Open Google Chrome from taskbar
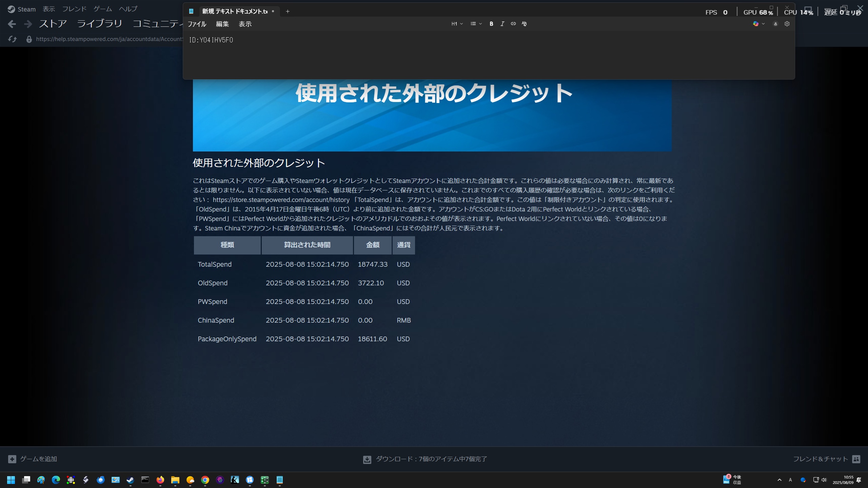 (205, 480)
